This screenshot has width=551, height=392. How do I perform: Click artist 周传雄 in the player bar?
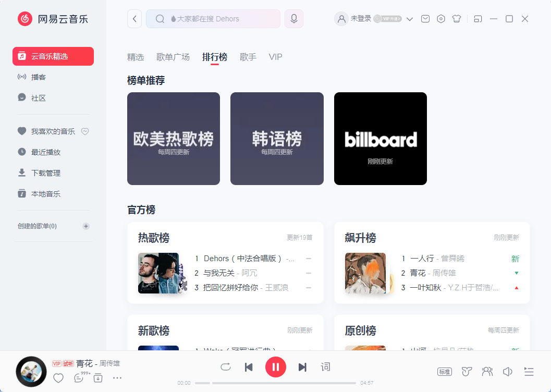(109, 363)
